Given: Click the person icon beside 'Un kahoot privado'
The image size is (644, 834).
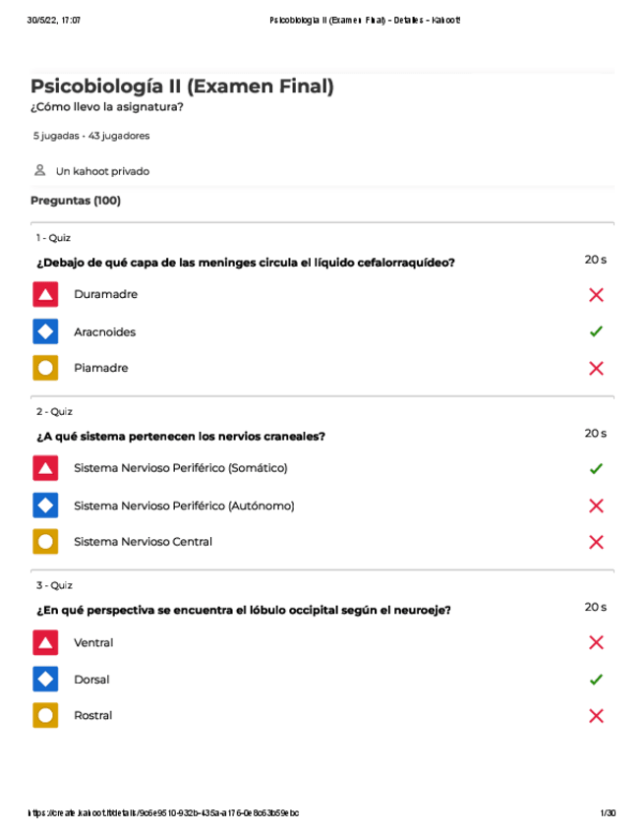Looking at the screenshot, I should pos(40,170).
